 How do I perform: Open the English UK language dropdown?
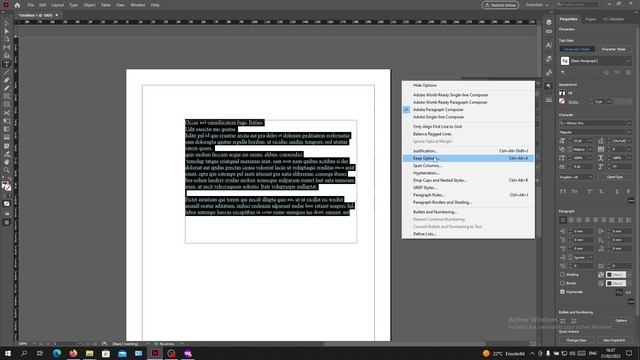pyautogui.click(x=576, y=177)
